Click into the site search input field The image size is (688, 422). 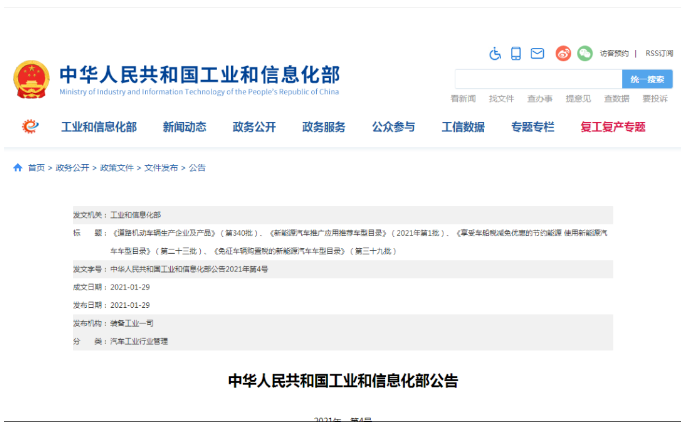click(x=537, y=79)
